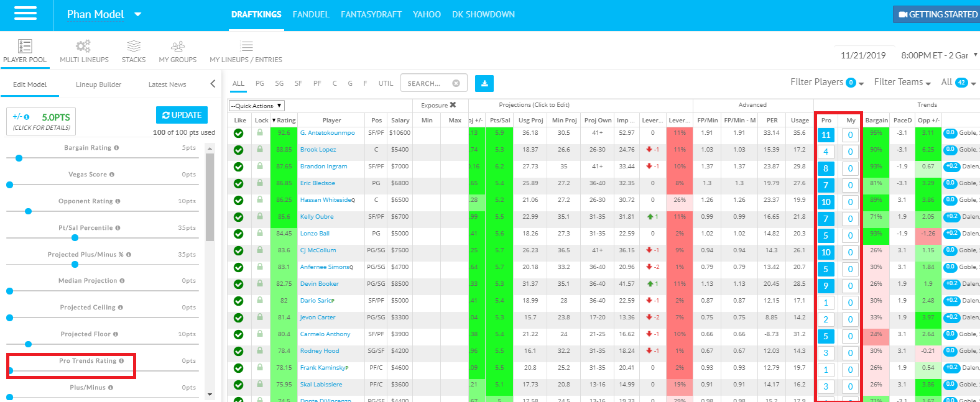Show info for Bargain Rating
Viewport: 980px width, 402px height.
click(116, 148)
